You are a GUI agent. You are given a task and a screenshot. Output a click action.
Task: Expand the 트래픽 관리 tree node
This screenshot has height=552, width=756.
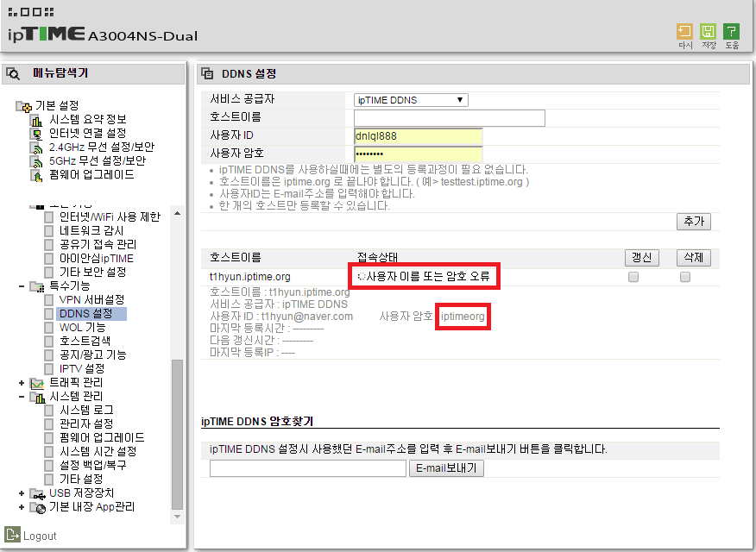click(22, 383)
